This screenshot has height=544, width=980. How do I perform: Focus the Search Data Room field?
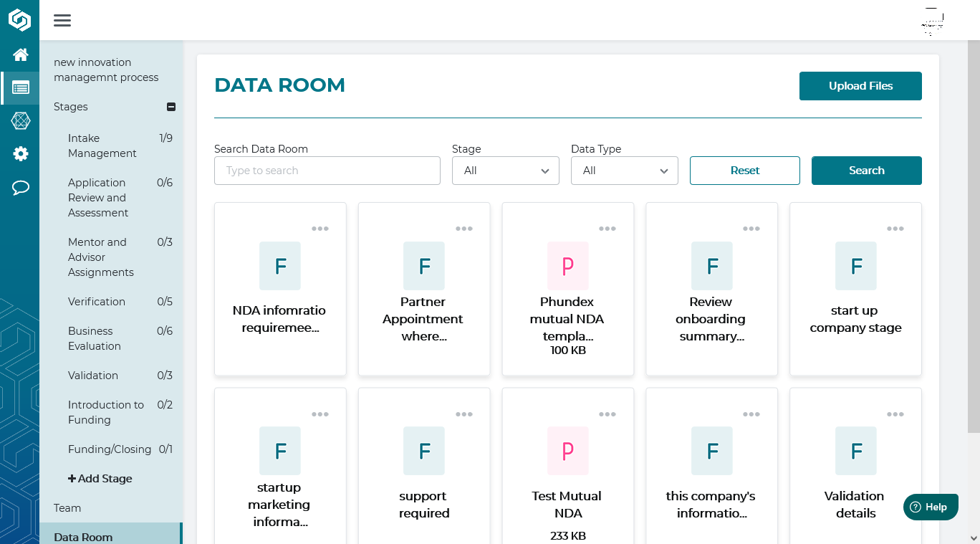pyautogui.click(x=327, y=171)
